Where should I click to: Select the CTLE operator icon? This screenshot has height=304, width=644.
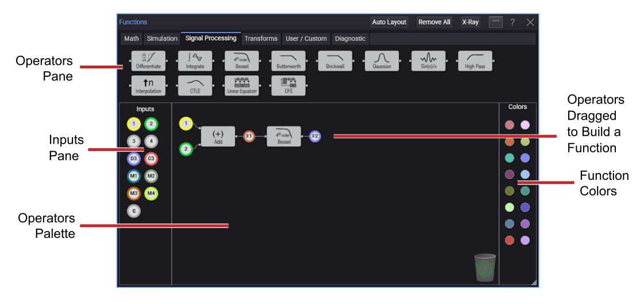(195, 85)
